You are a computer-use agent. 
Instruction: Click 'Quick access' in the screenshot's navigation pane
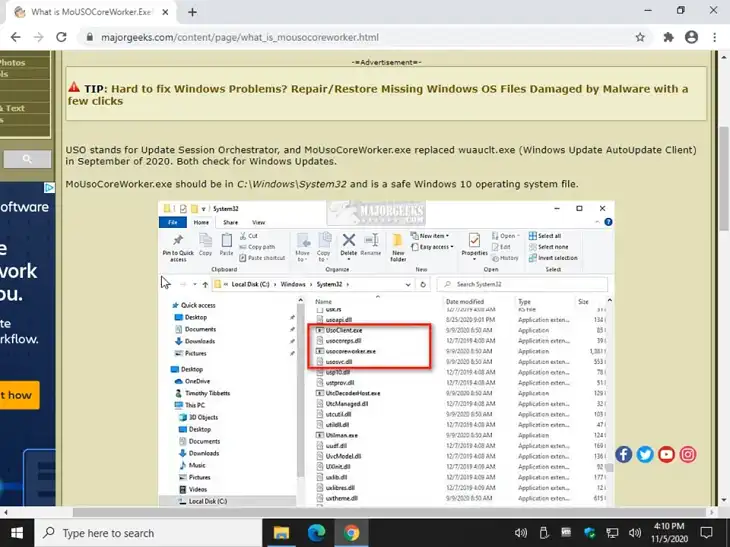tap(198, 305)
